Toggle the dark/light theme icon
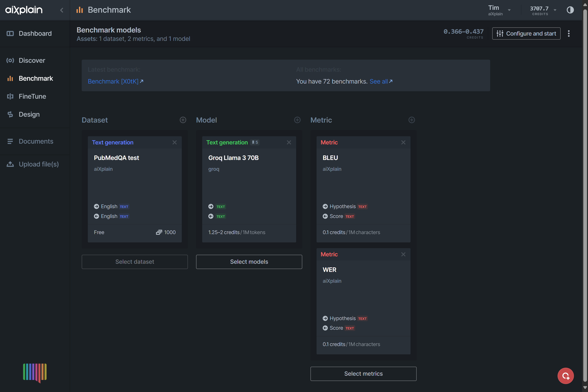 pyautogui.click(x=570, y=10)
